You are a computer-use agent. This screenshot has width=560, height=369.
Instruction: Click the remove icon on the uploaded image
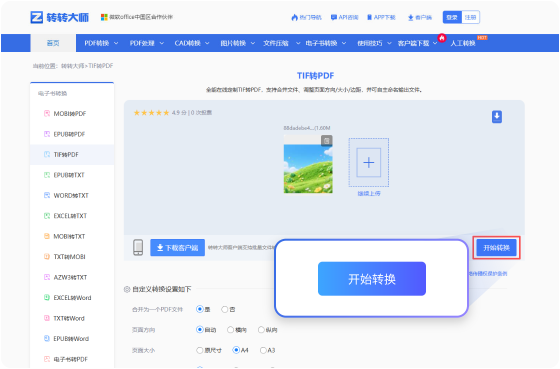(x=326, y=141)
